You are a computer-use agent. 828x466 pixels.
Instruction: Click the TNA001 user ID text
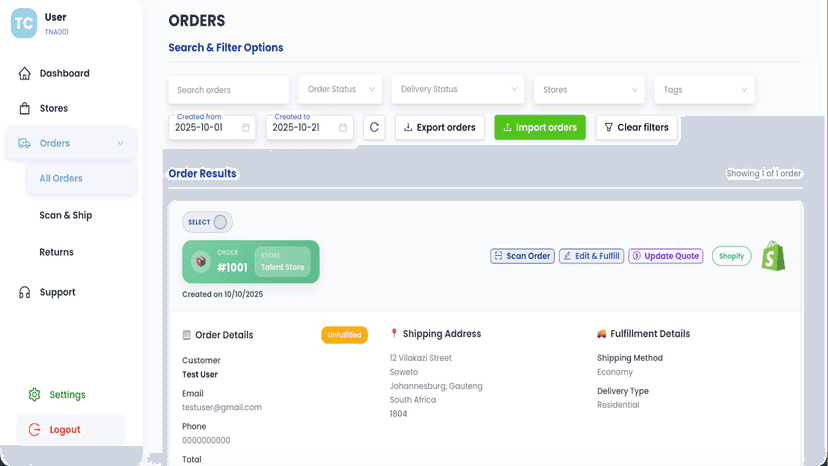57,32
